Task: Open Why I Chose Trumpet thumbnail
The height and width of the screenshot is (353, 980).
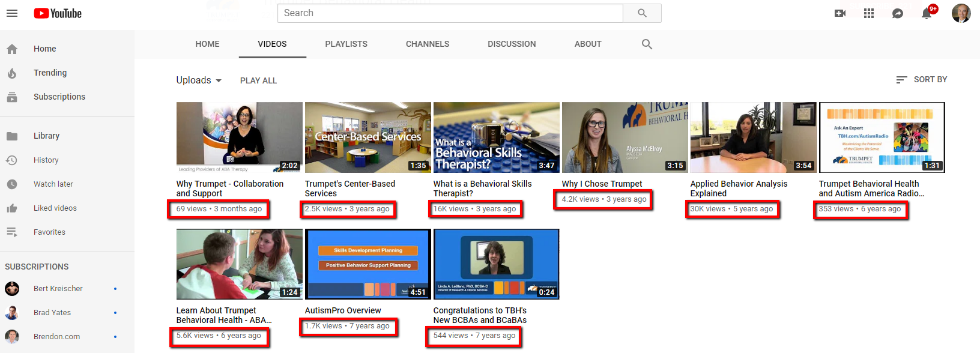Action: point(625,137)
